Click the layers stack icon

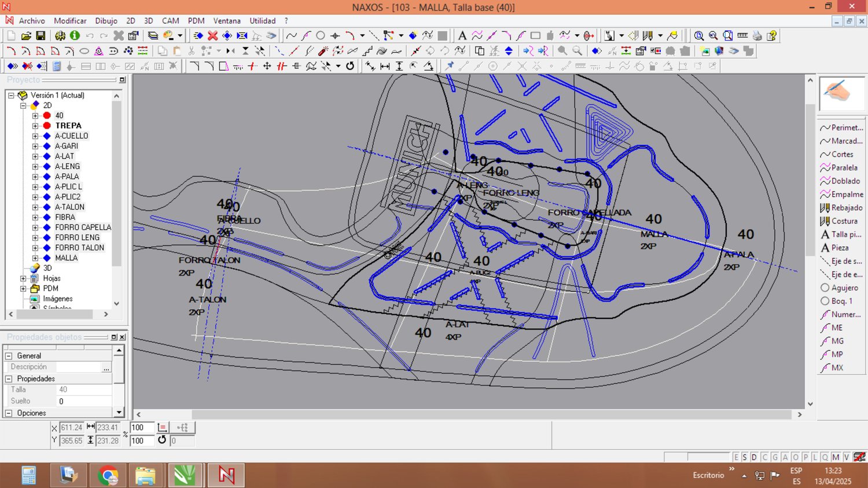pyautogui.click(x=153, y=36)
